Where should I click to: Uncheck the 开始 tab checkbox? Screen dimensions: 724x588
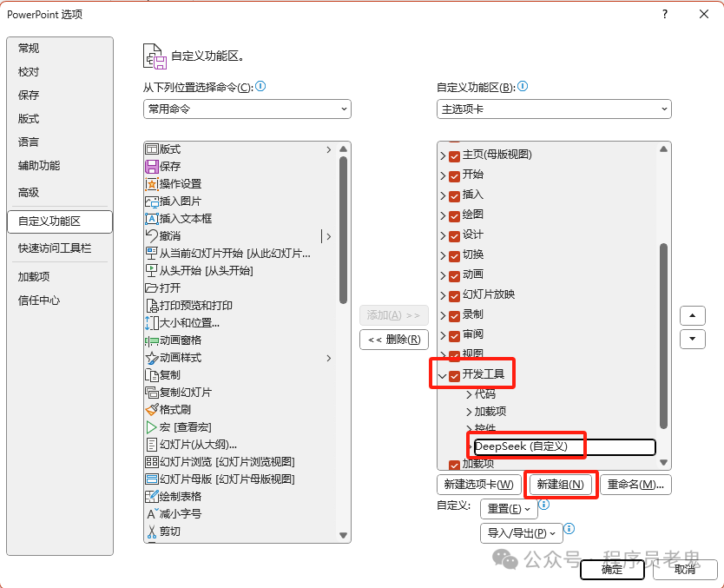tap(454, 176)
